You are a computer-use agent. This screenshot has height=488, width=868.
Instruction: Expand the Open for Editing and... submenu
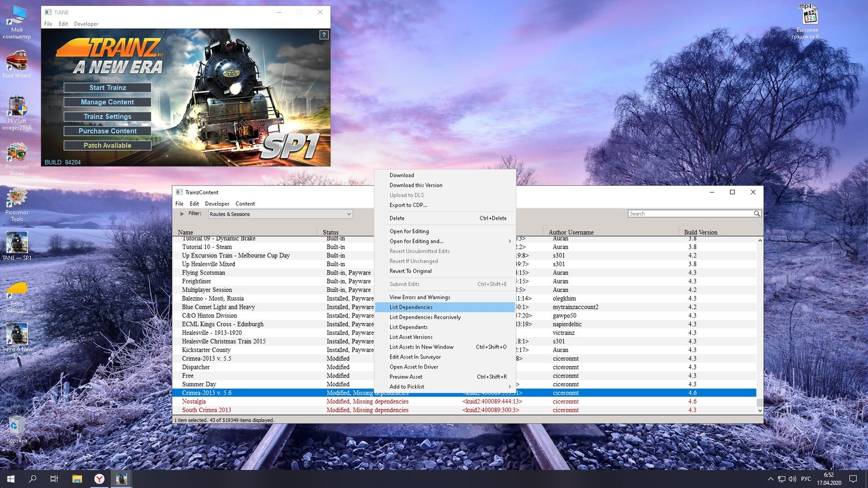445,241
